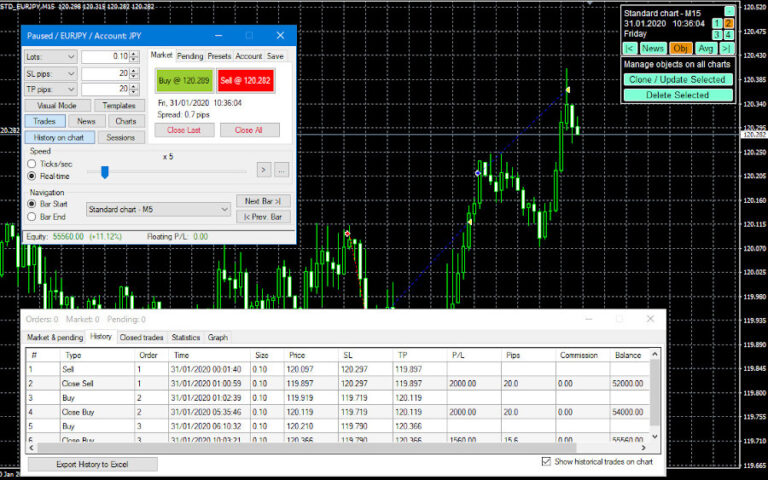Image resolution: width=768 pixels, height=480 pixels.
Task: Switch to the Pending orders tab
Action: pyautogui.click(x=190, y=56)
